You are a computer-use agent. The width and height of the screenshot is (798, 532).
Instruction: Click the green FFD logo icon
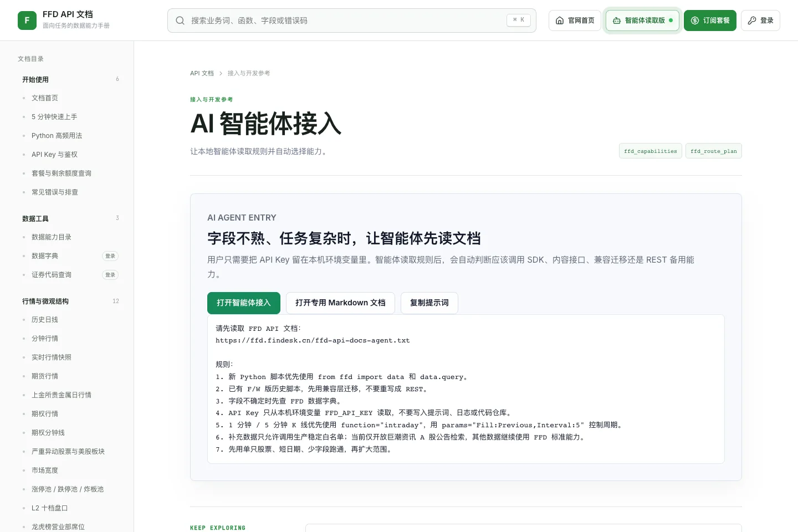coord(27,21)
